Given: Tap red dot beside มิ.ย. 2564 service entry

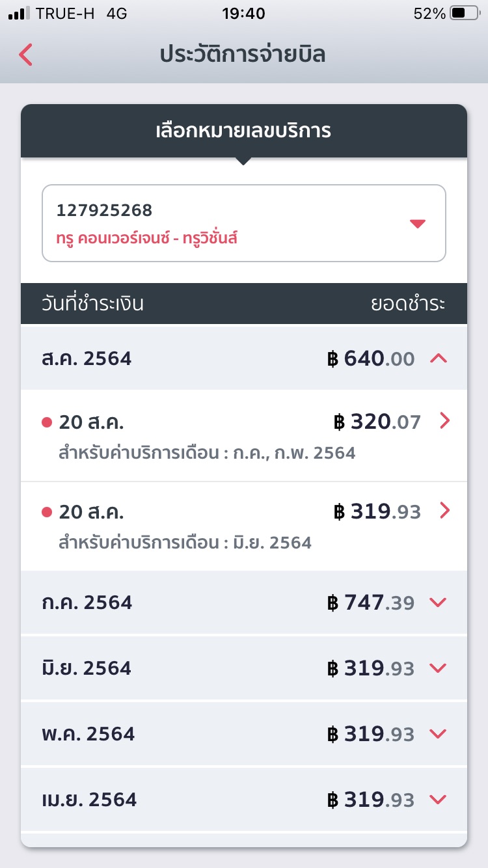Looking at the screenshot, I should click(47, 513).
